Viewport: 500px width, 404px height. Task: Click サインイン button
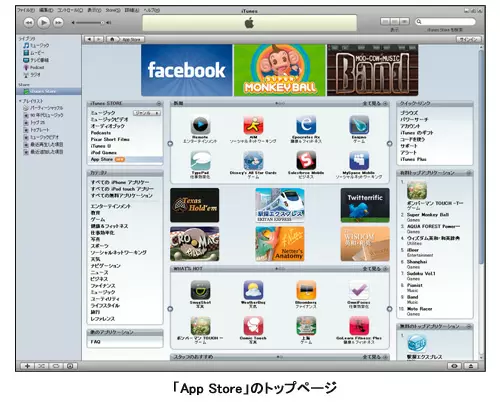(469, 39)
